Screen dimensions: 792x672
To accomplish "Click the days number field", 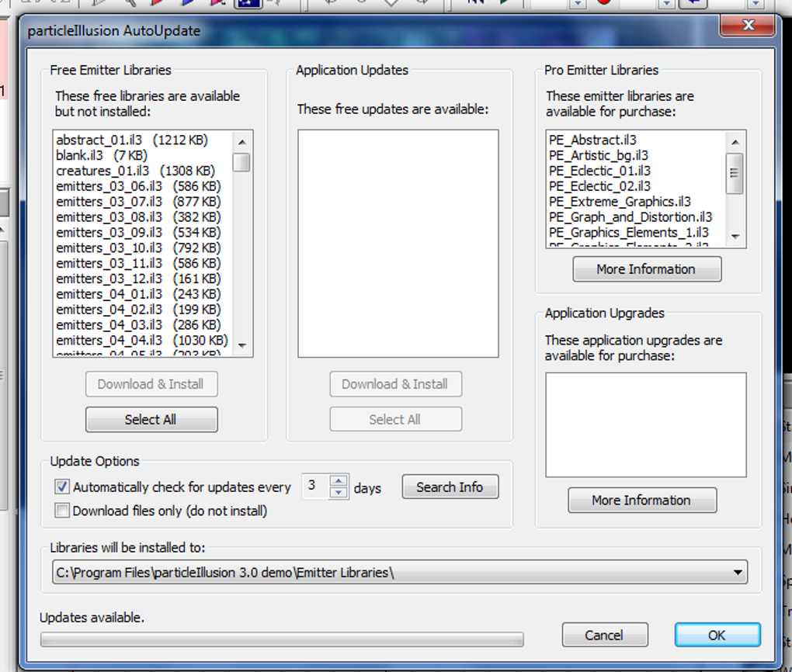I will click(x=316, y=487).
